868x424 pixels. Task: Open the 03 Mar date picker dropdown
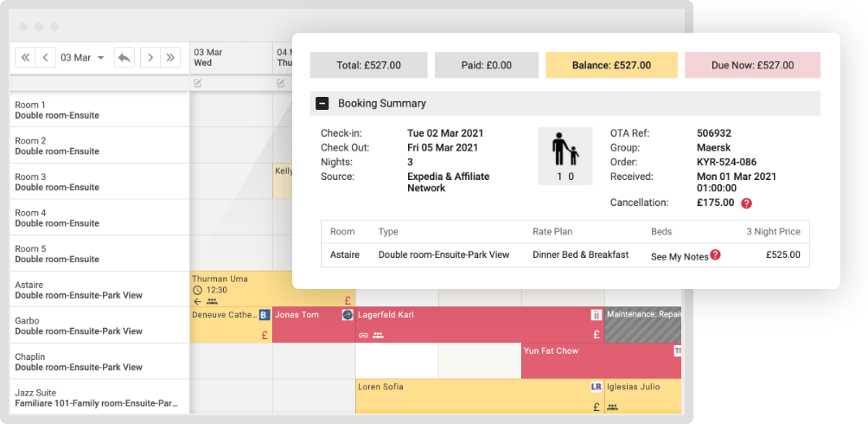(x=82, y=58)
